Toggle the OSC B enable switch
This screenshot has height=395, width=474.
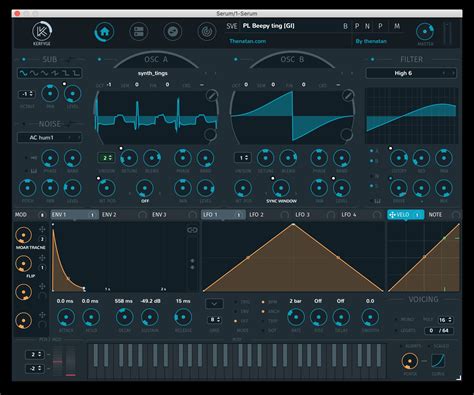point(236,59)
